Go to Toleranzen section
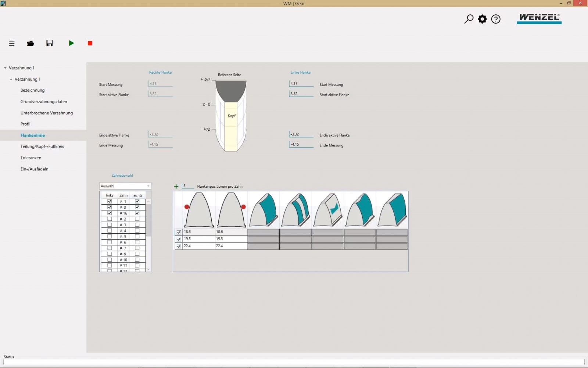 pyautogui.click(x=31, y=158)
